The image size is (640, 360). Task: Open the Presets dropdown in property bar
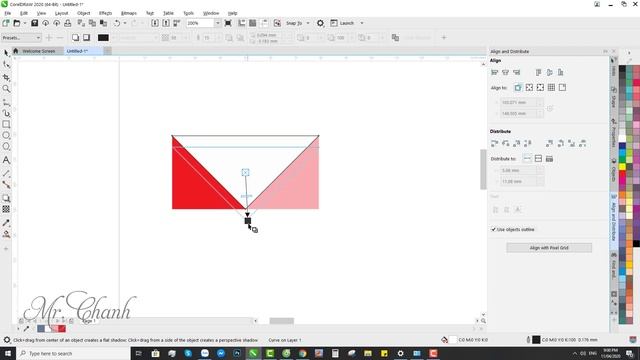(21, 38)
